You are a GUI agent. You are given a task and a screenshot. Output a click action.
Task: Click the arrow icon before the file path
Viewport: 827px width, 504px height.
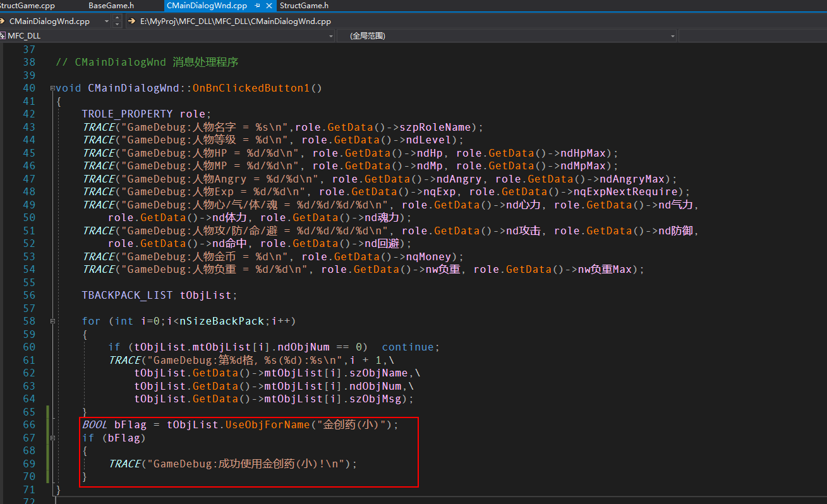pyautogui.click(x=132, y=21)
